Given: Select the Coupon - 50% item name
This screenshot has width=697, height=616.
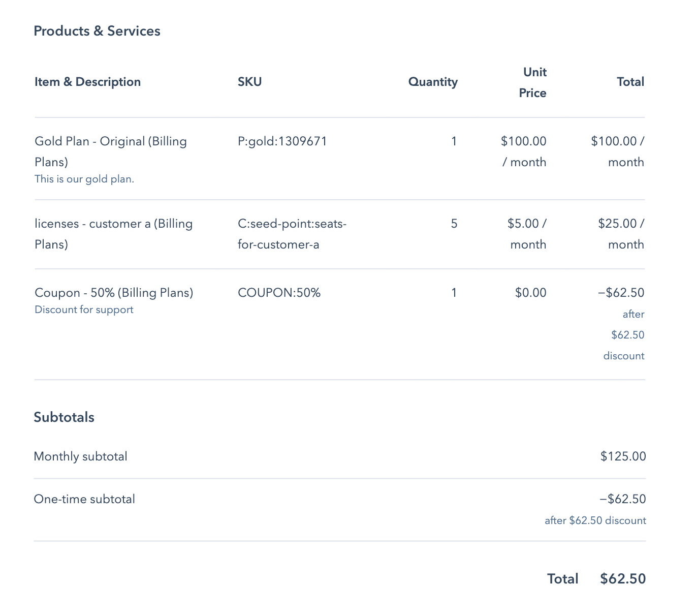Looking at the screenshot, I should click(114, 293).
